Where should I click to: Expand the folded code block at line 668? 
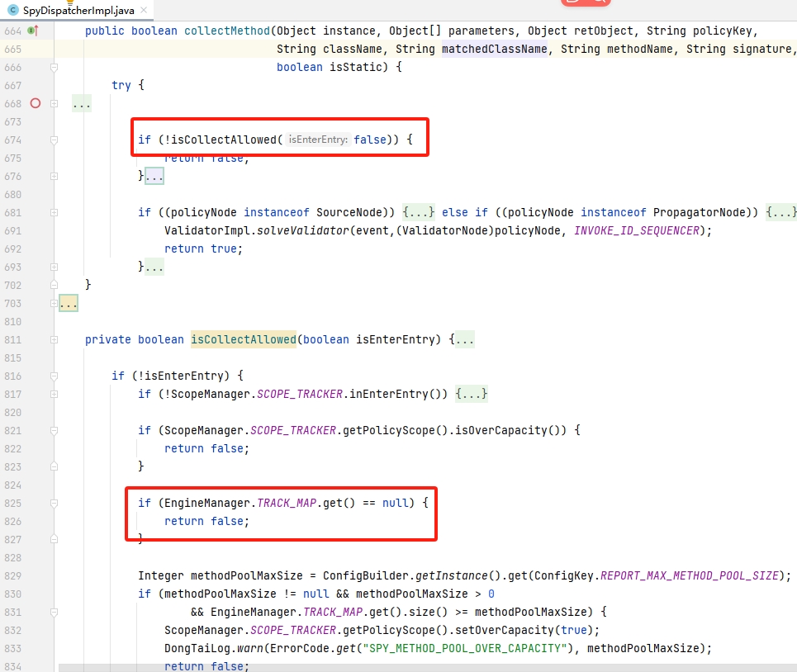[54, 103]
